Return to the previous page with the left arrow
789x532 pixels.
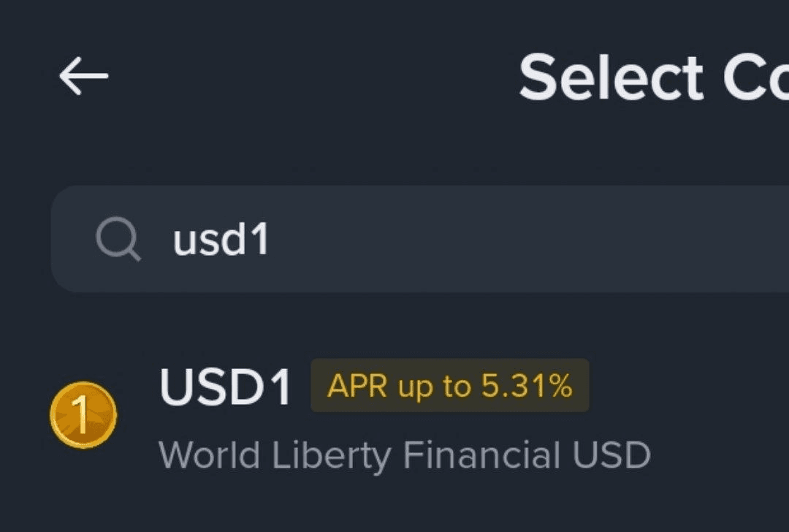pos(83,76)
